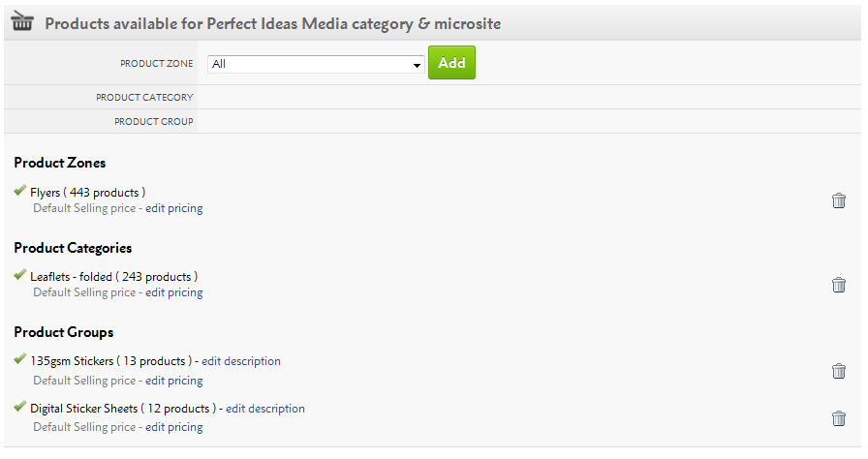Screen dimensions: 868x459
Task: Edit pricing for 135gsm Stickers
Action: [x=174, y=381]
